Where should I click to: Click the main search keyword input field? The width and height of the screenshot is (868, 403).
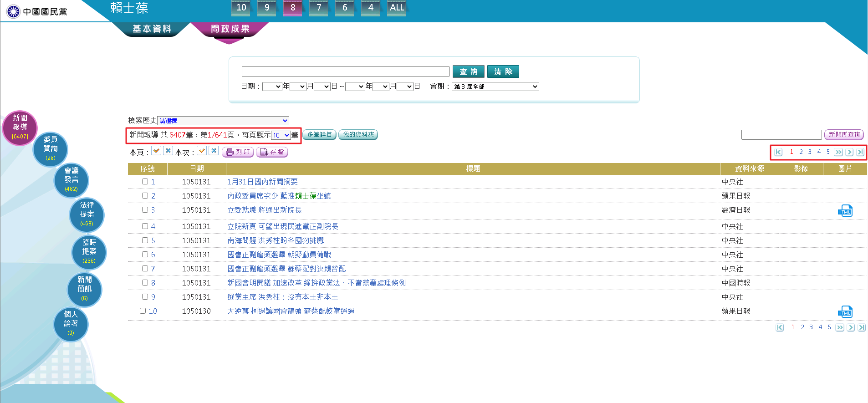coord(345,71)
